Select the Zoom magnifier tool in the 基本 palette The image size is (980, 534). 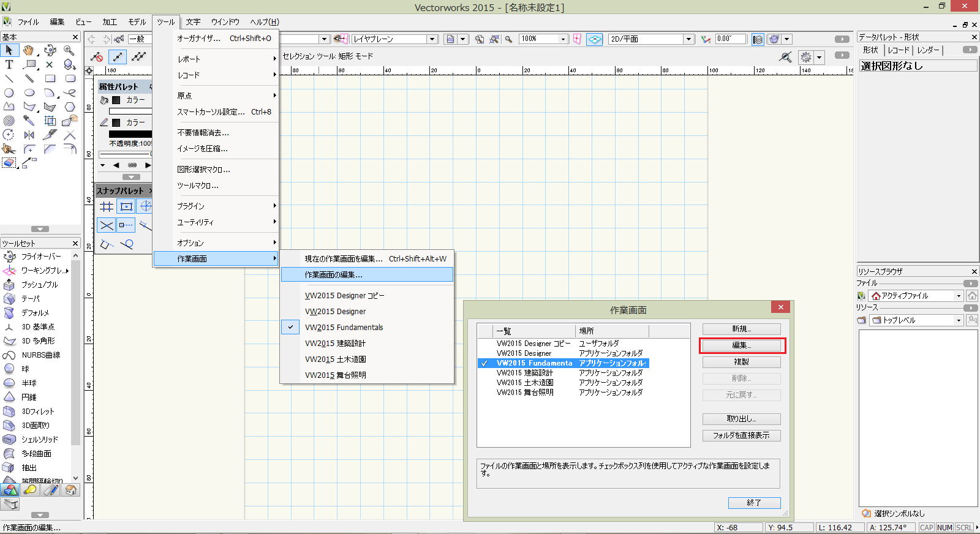69,50
